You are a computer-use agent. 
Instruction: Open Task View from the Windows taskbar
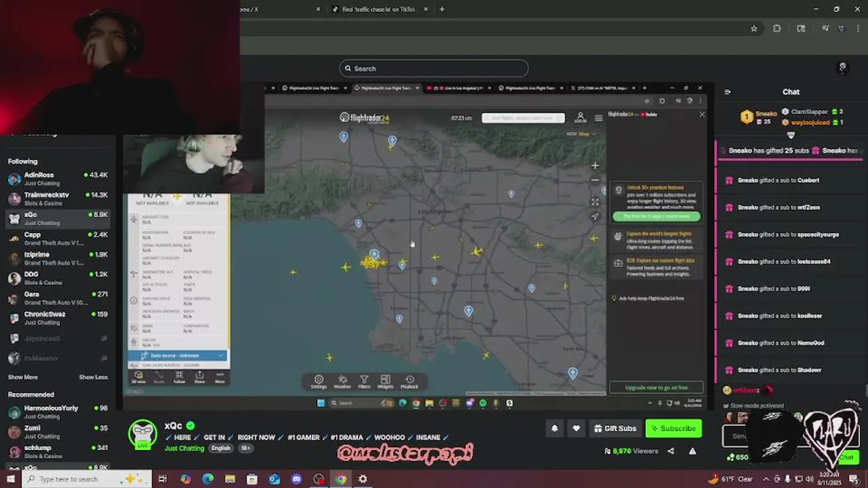tap(163, 479)
